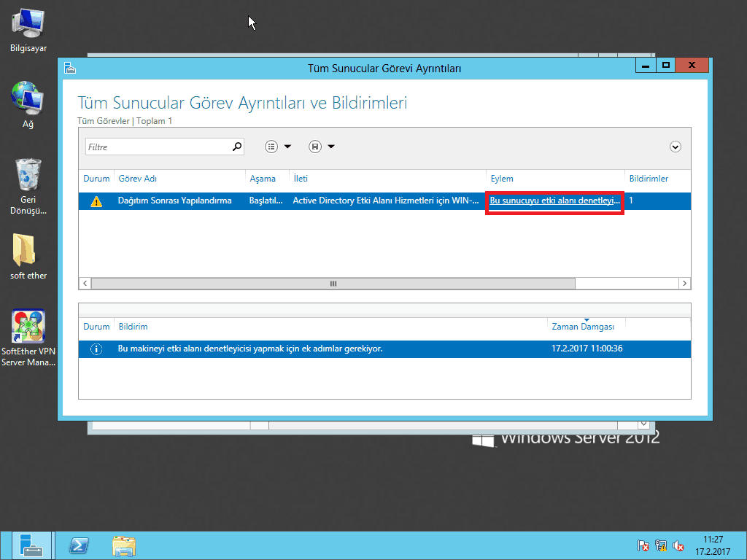
Task: Open the list options dropdown next to filter
Action: pyautogui.click(x=278, y=147)
